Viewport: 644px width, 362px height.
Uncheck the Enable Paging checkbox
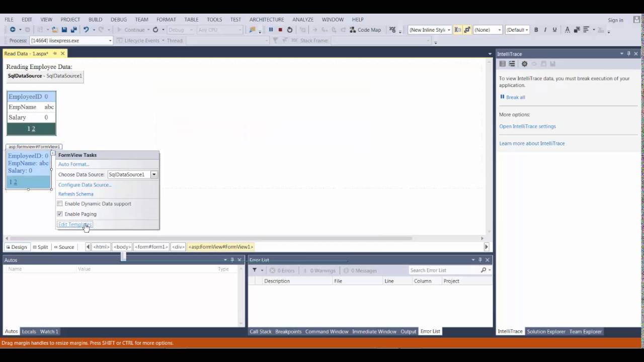pos(60,214)
